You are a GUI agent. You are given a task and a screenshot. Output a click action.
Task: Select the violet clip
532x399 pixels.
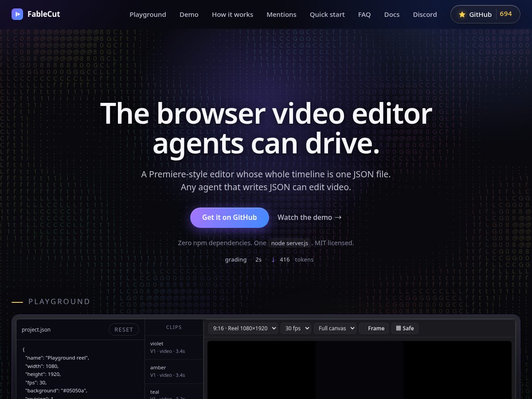tap(174, 347)
